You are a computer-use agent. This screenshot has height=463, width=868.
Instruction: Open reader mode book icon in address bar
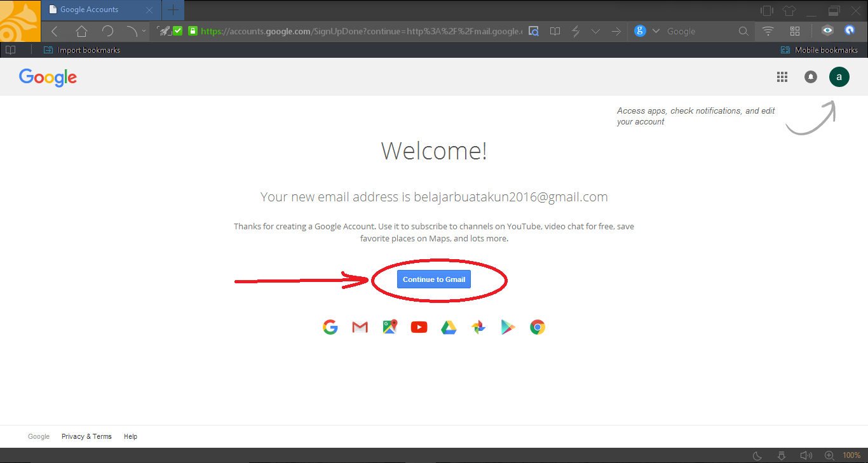coord(555,31)
